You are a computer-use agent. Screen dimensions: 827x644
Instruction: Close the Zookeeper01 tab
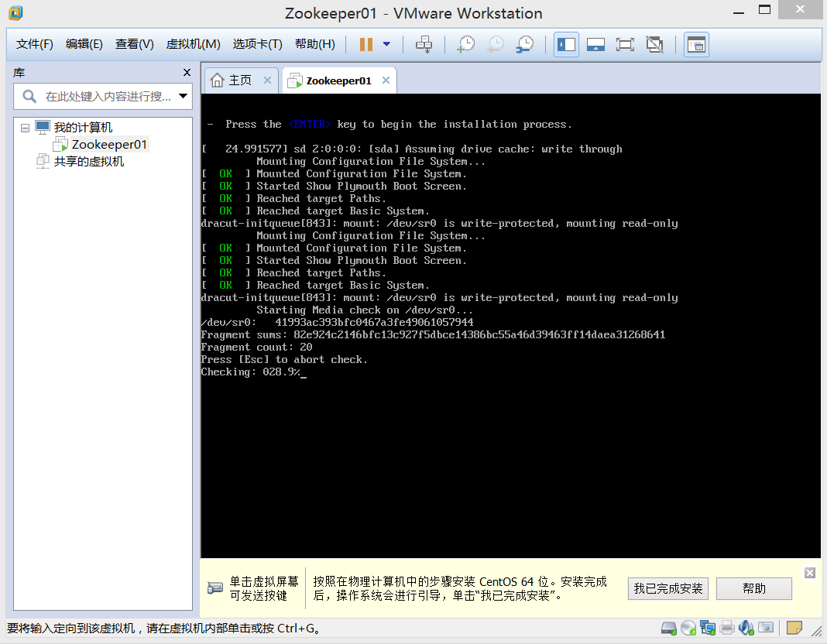coord(386,80)
